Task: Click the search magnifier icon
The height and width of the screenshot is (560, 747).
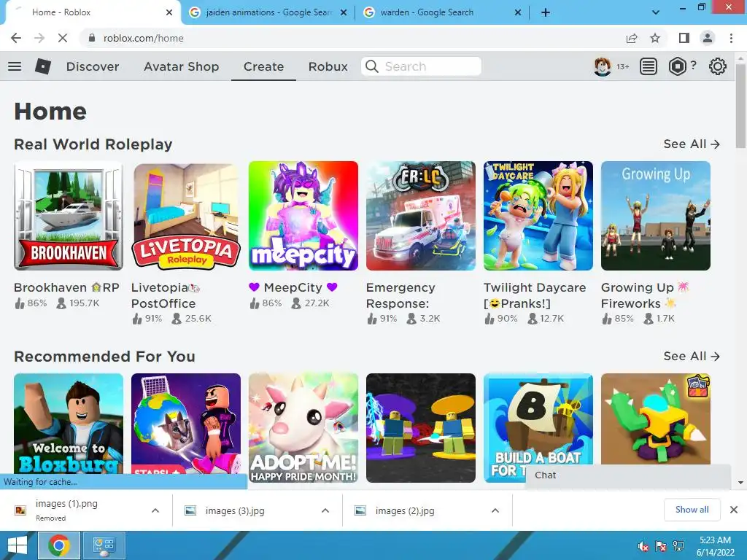Action: tap(372, 66)
